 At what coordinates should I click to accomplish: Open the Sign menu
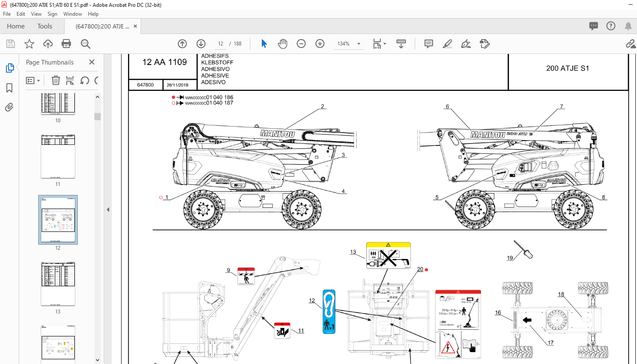pos(52,14)
